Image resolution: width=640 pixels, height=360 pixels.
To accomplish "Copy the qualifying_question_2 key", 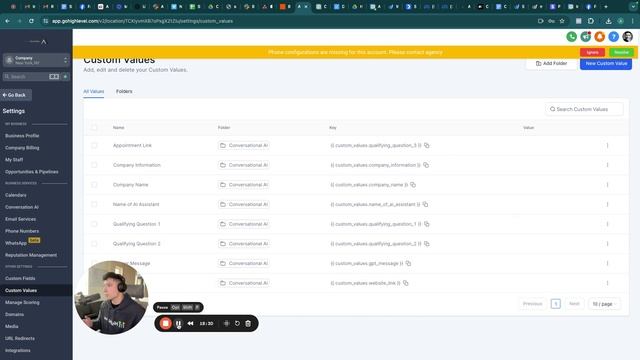I will pos(427,244).
